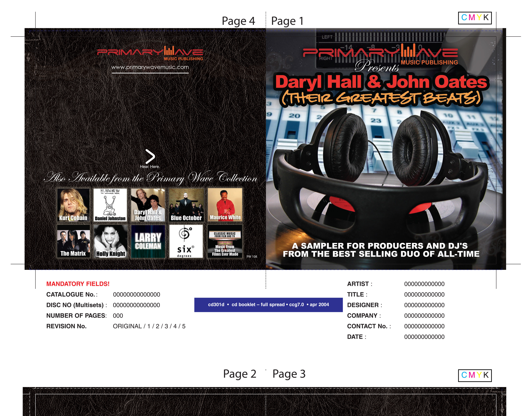Click the Page 3 label
Screen dimensions: 532x416
coord(289,374)
